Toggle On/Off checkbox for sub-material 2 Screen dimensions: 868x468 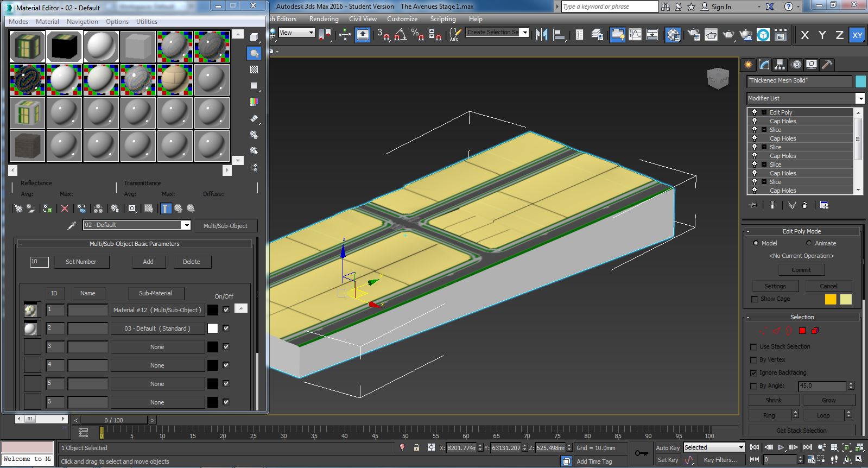point(226,328)
